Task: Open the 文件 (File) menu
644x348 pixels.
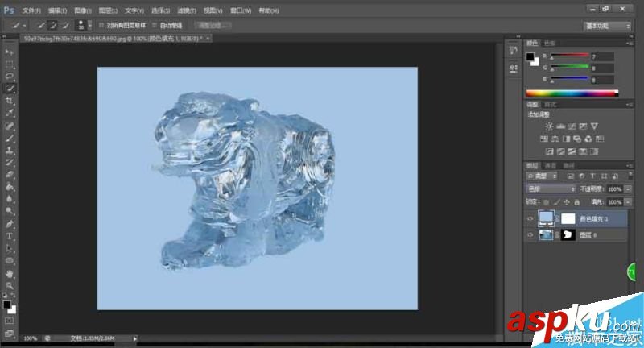Action: click(x=31, y=10)
